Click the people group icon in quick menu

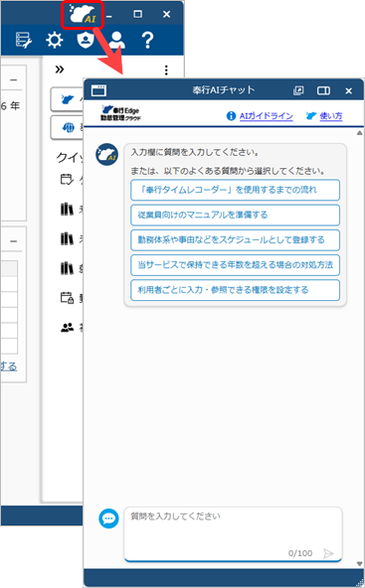[x=67, y=328]
